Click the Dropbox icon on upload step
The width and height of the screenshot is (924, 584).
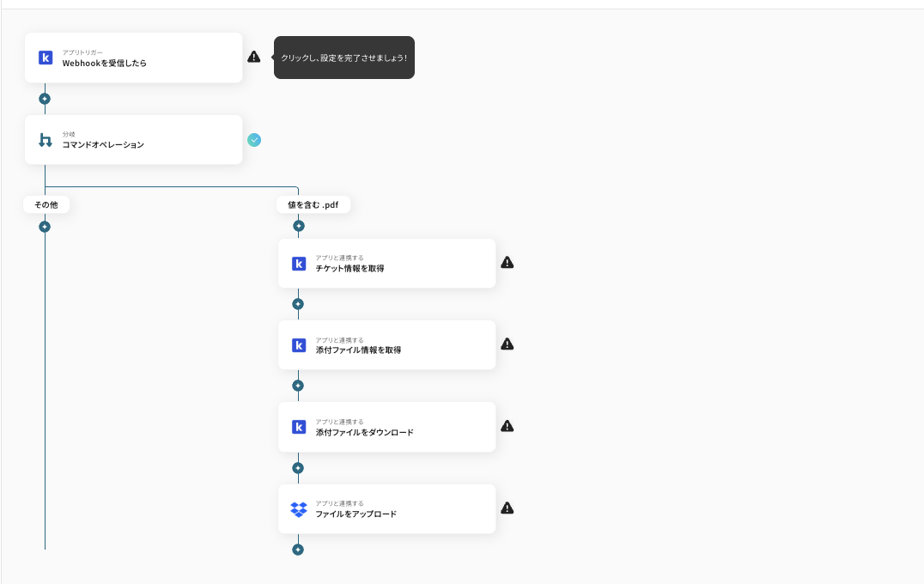click(x=299, y=509)
